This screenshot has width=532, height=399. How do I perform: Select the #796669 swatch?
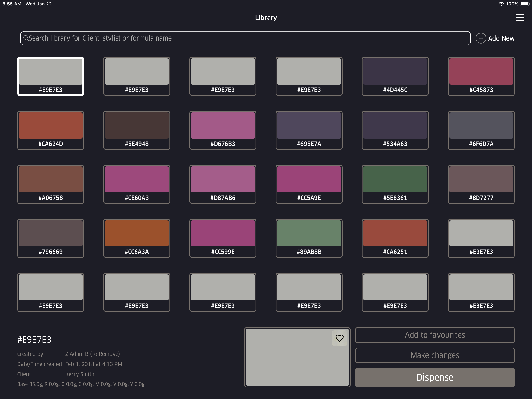(x=50, y=238)
